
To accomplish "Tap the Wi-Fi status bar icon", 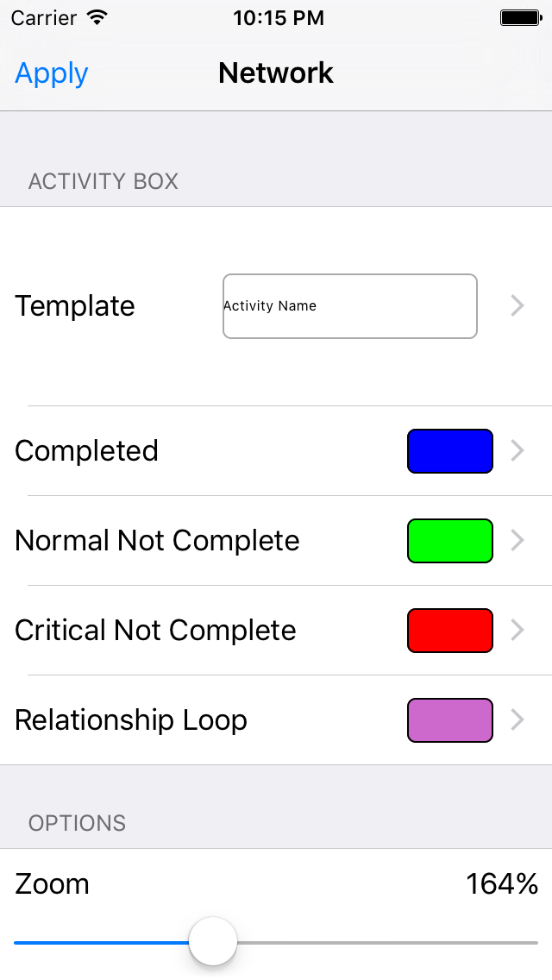I will point(97,17).
